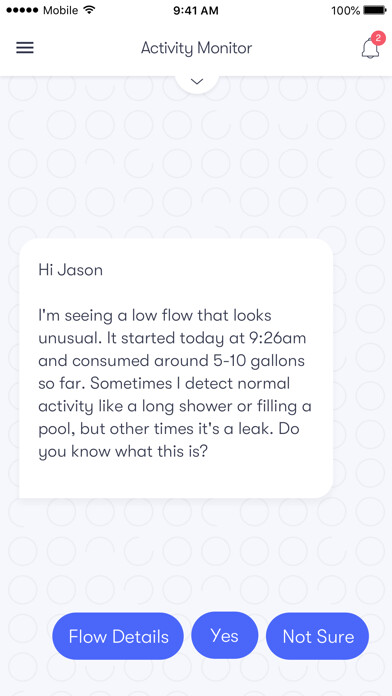392x696 pixels.
Task: Expand the panel with the down chevron
Action: (197, 82)
